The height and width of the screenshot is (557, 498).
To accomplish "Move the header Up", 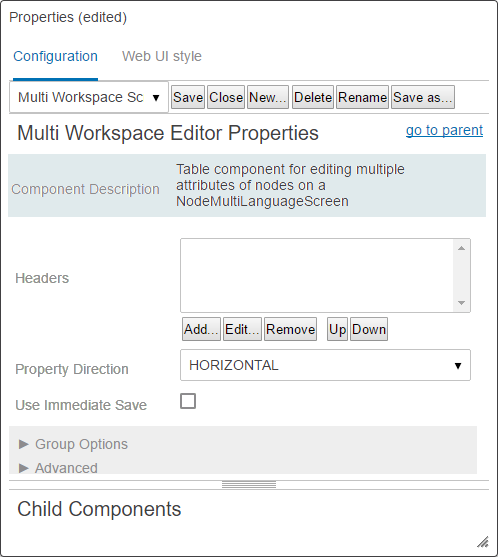I will 337,329.
